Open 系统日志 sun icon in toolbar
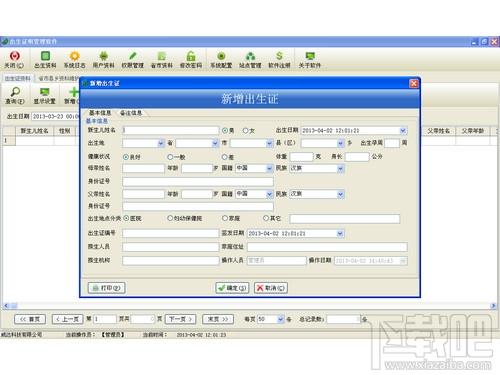The width and height of the screenshot is (500, 375). 74,60
